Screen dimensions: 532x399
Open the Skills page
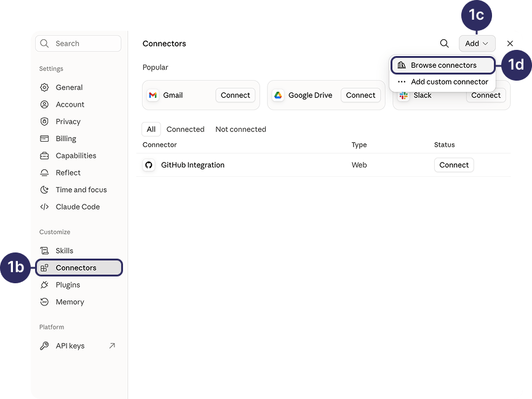point(78,251)
